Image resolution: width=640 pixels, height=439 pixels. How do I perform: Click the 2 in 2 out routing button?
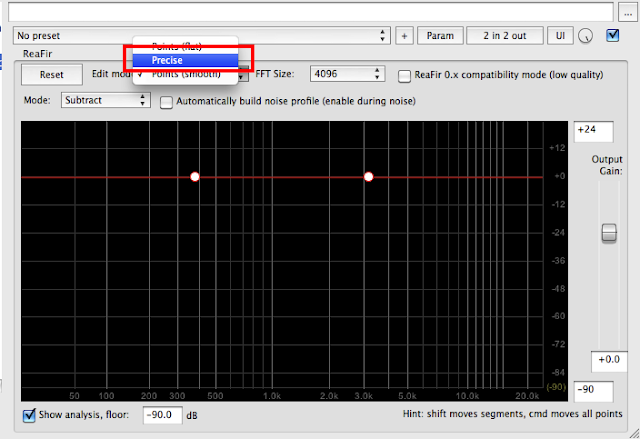[x=504, y=36]
